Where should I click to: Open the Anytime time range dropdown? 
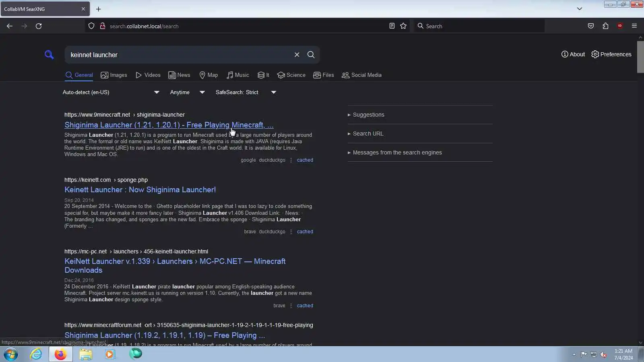coord(188,93)
